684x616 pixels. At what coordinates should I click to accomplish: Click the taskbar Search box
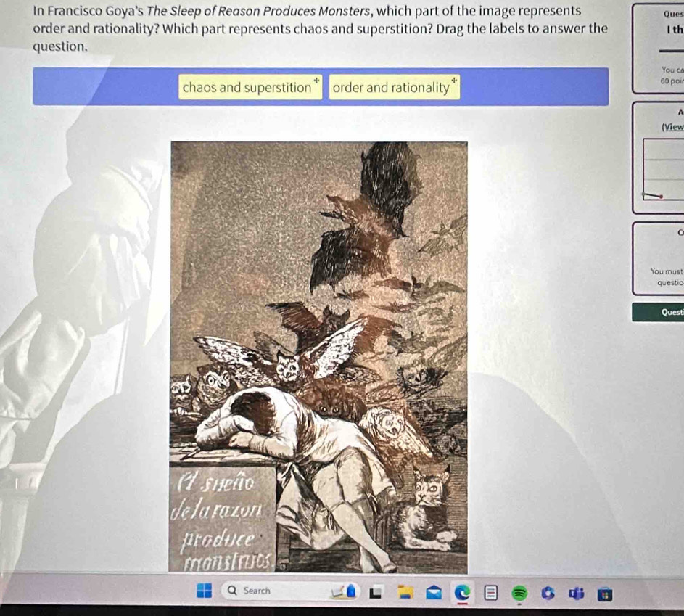point(291,591)
